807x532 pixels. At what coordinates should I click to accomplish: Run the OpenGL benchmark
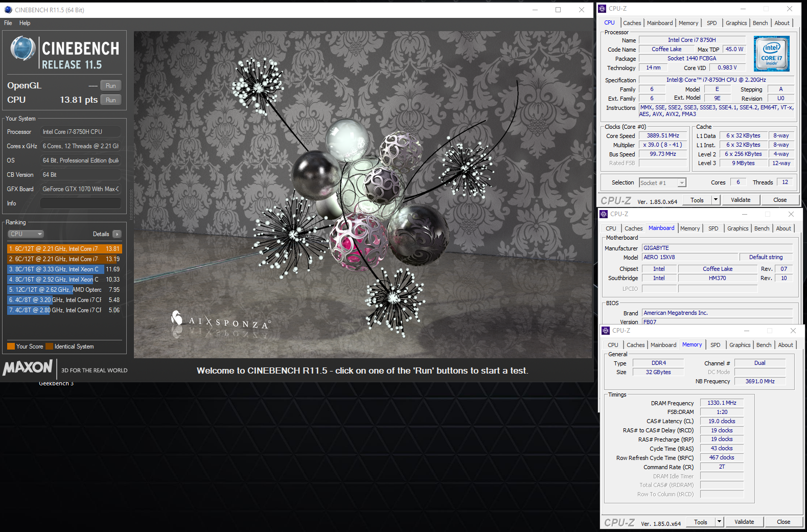(111, 86)
